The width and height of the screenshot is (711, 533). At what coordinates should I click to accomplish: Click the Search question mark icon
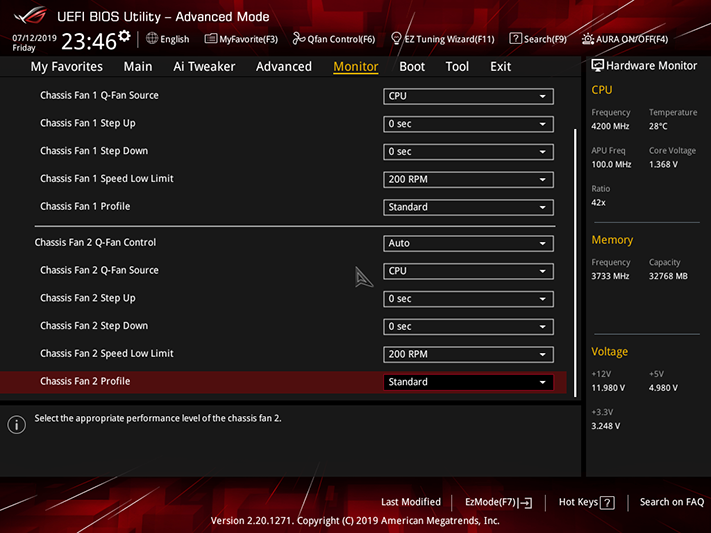pyautogui.click(x=515, y=39)
